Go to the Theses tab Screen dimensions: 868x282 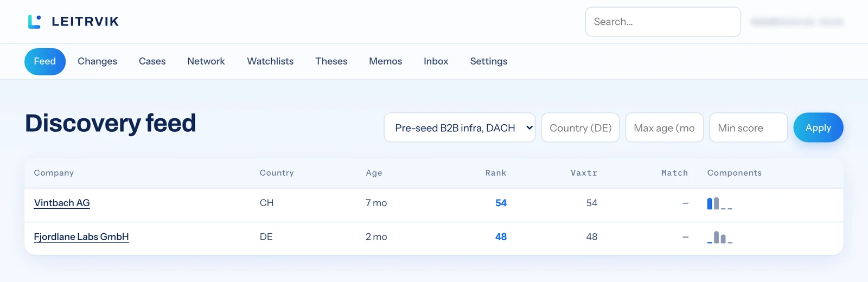(331, 61)
